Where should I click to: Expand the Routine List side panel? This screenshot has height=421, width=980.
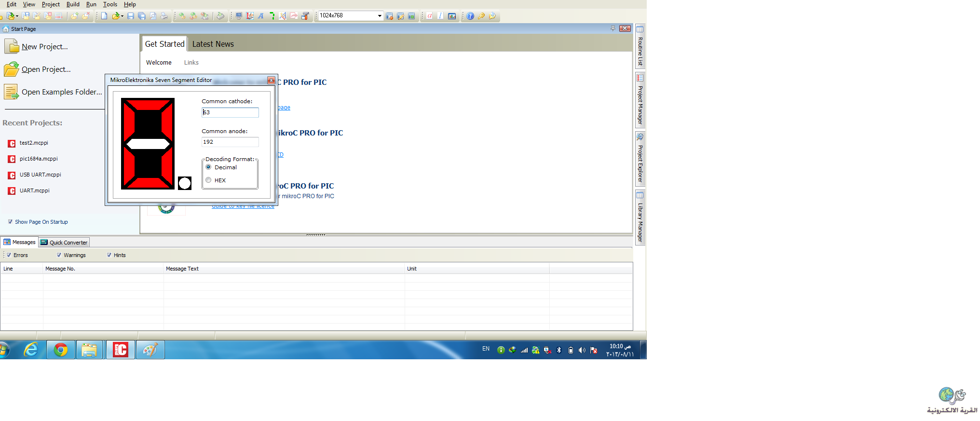click(640, 46)
